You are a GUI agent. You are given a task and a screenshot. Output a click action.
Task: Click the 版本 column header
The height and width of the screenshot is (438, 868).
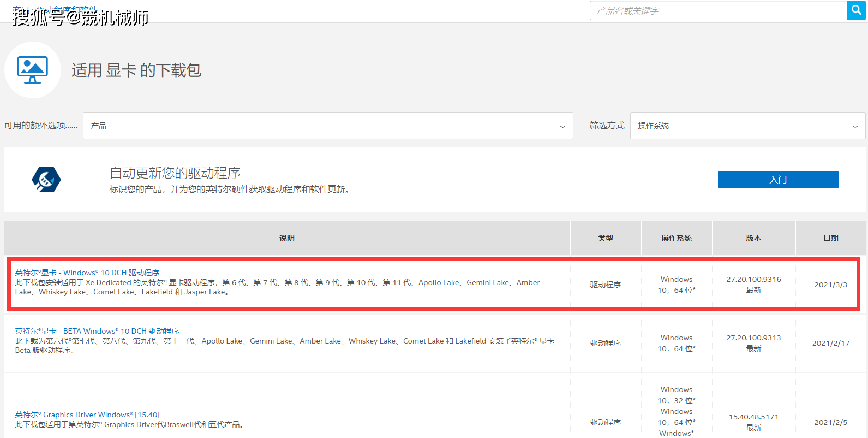pyautogui.click(x=754, y=238)
